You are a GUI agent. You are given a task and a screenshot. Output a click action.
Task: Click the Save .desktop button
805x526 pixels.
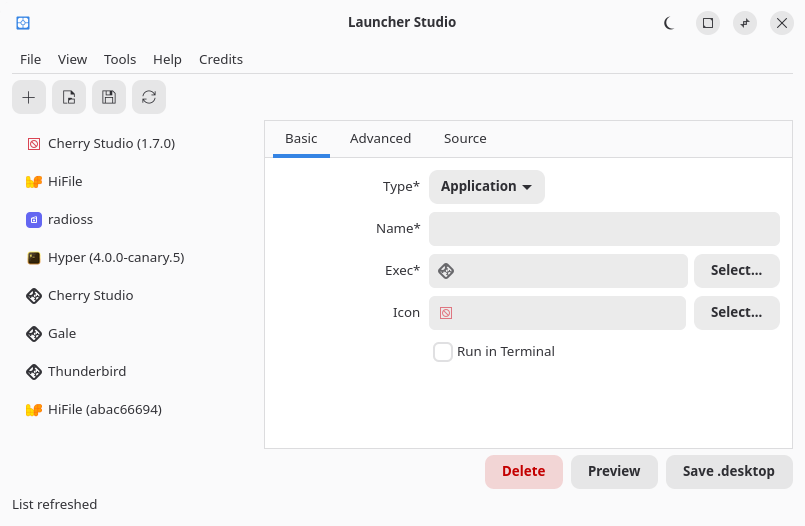pyautogui.click(x=729, y=472)
